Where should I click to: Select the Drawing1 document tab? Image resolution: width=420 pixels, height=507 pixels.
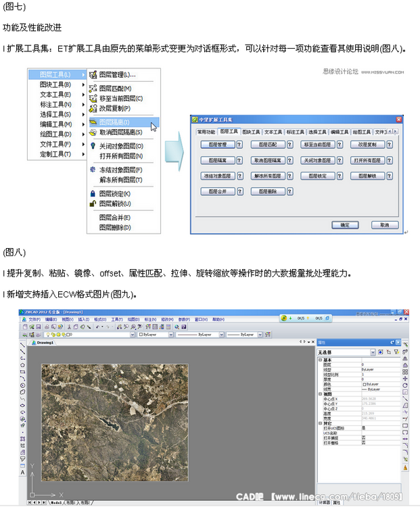tap(43, 343)
